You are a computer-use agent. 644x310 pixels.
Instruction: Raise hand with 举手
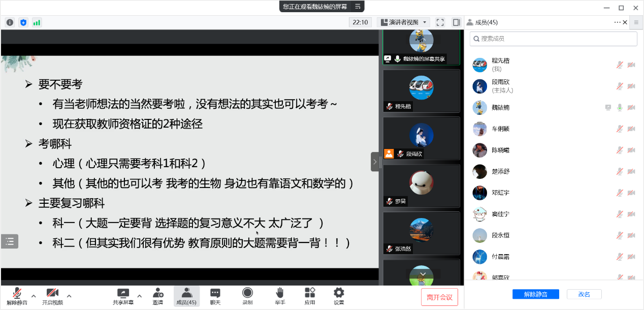coord(280,296)
